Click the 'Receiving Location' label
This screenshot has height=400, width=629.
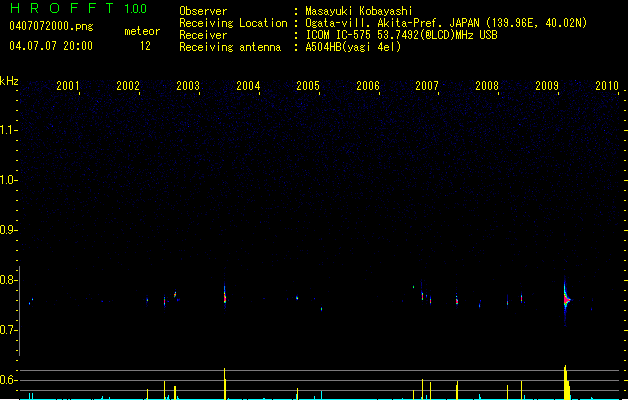(x=233, y=23)
